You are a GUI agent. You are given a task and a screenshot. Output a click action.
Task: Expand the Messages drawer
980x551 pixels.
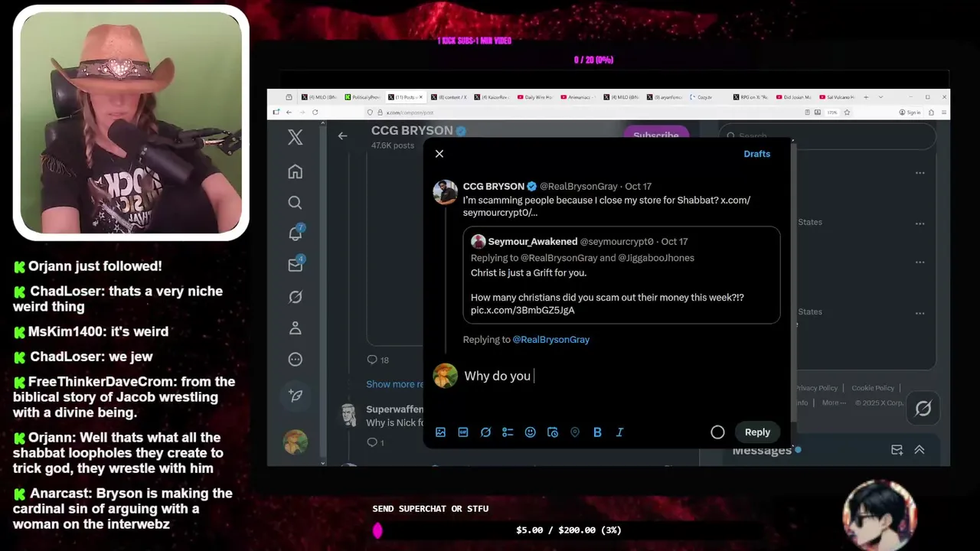point(920,450)
